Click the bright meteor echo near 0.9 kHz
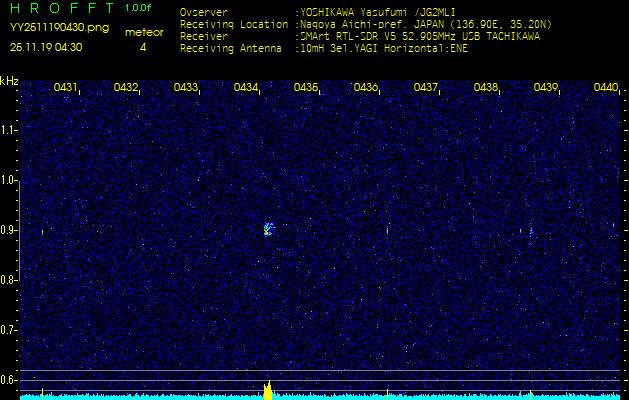 [267, 229]
